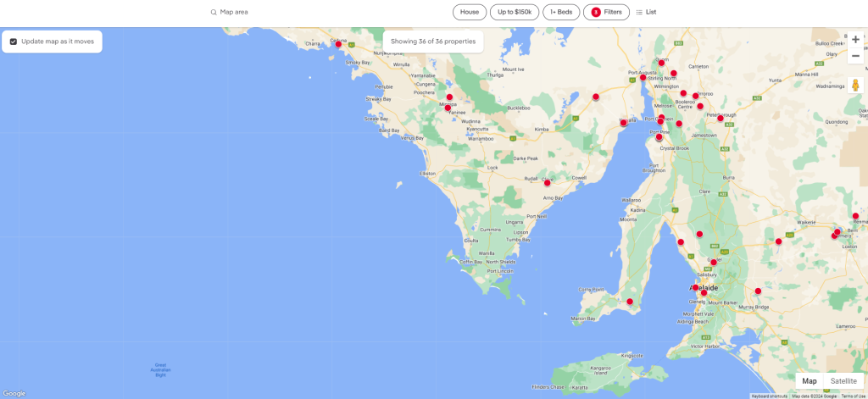The width and height of the screenshot is (868, 399).
Task: Select the property marker at Ceduna
Action: [x=338, y=44]
